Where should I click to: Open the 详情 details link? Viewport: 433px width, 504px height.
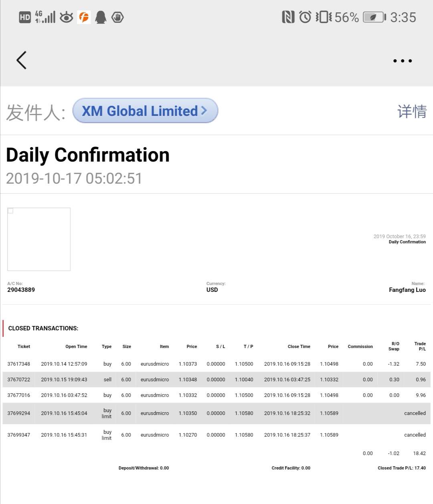[412, 111]
